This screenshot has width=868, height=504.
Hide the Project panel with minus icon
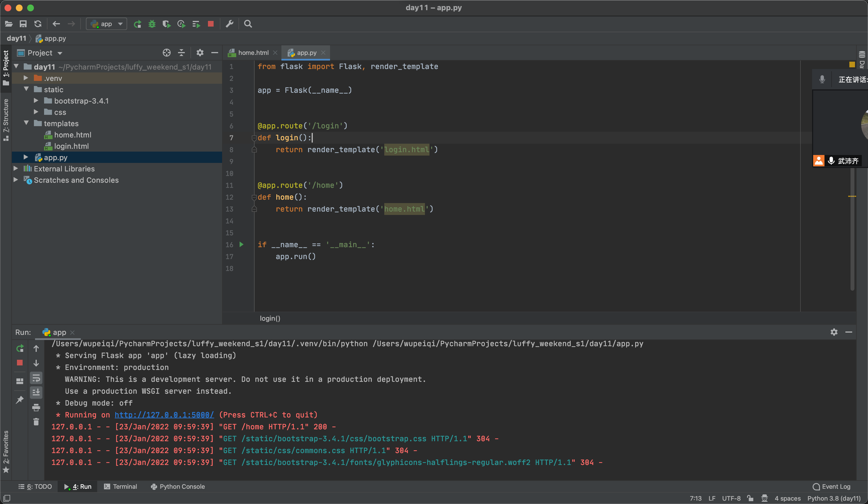tap(214, 53)
